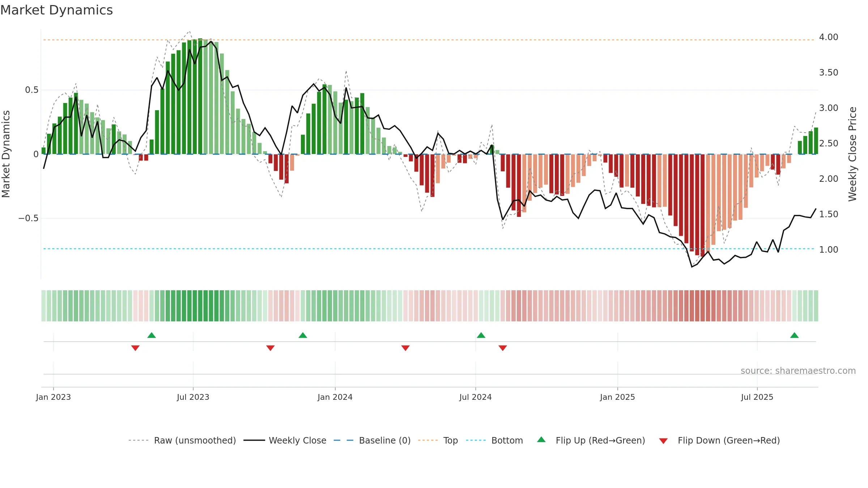This screenshot has height=488, width=868.
Task: Click the 1.00 price axis label
Action: 829,250
